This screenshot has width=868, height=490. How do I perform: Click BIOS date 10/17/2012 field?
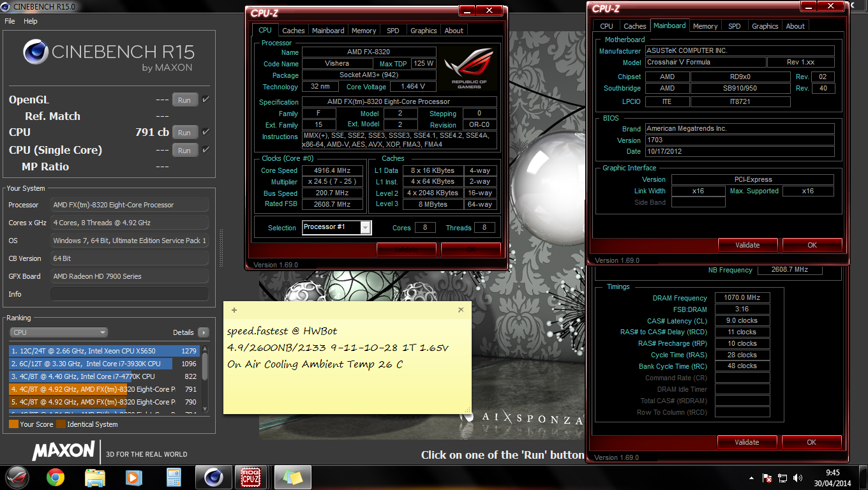739,152
